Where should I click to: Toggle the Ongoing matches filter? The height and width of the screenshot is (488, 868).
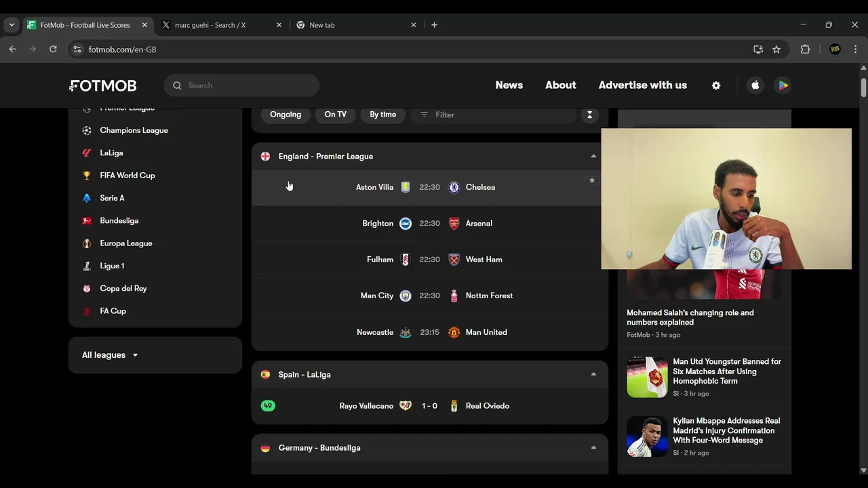point(285,115)
